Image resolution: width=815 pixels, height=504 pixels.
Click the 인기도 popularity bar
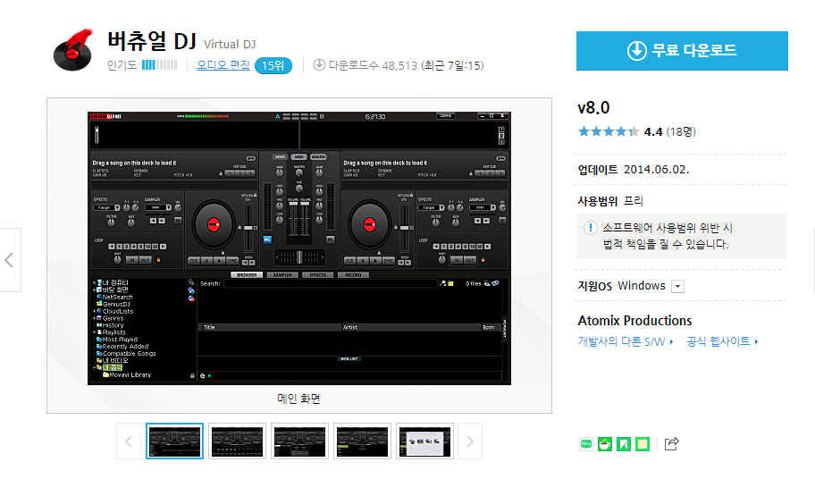pos(160,65)
